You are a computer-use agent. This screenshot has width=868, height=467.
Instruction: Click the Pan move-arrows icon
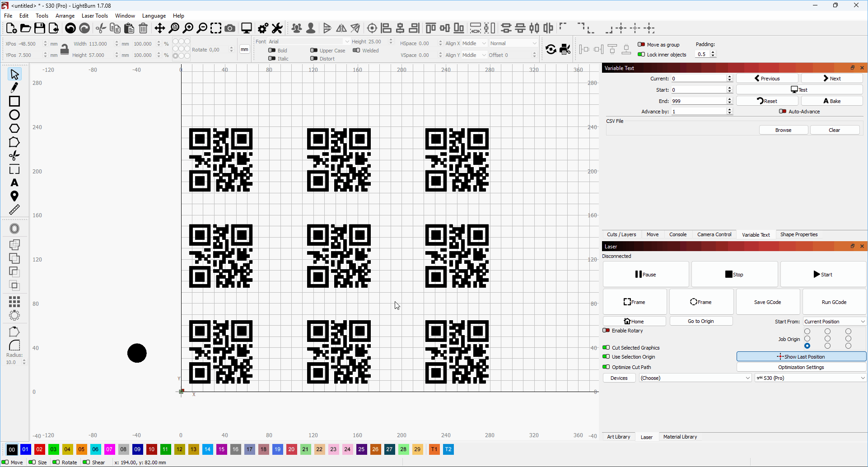159,28
